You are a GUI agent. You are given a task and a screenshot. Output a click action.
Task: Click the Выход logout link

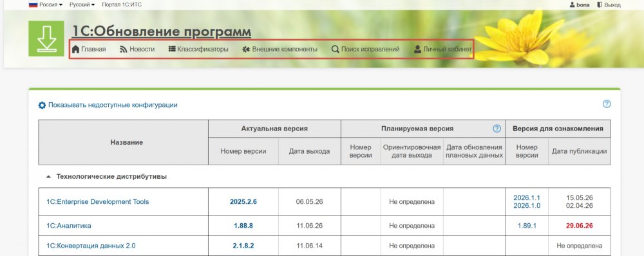[609, 5]
